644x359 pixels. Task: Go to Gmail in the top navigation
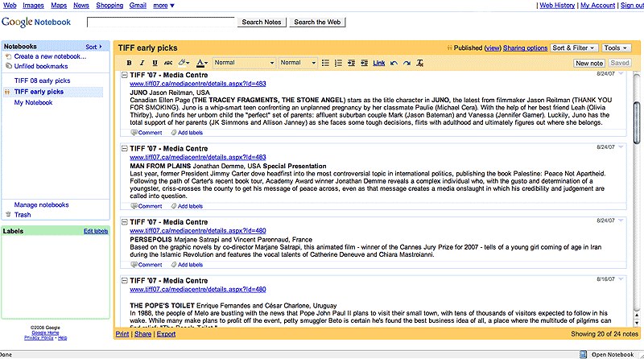click(138, 6)
